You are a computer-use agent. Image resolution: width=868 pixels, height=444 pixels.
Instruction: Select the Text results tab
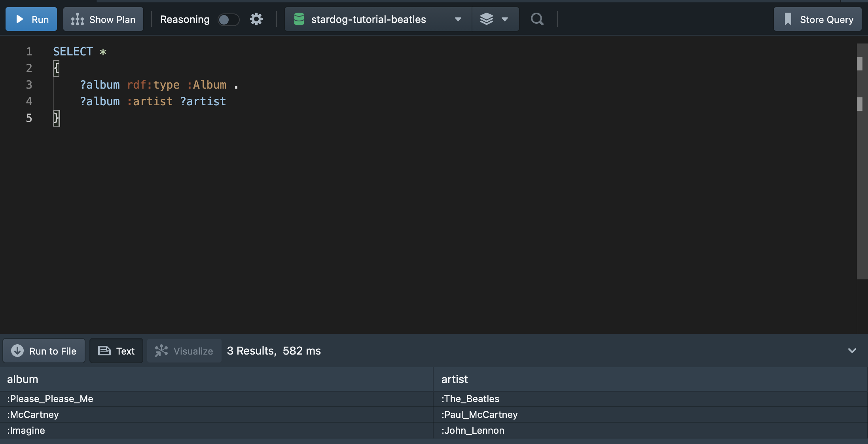pyautogui.click(x=116, y=350)
